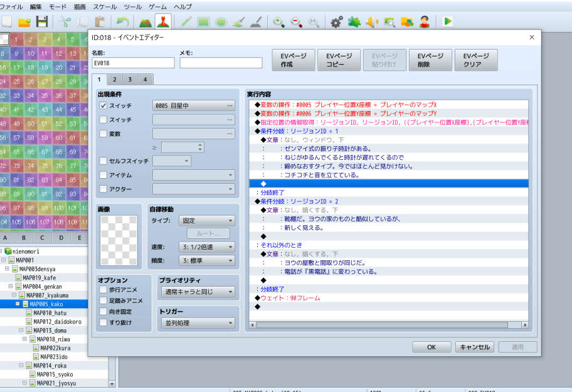Image resolution: width=572 pixels, height=392 pixels.
Task: Click EVページ削除 button
Action: (x=430, y=60)
